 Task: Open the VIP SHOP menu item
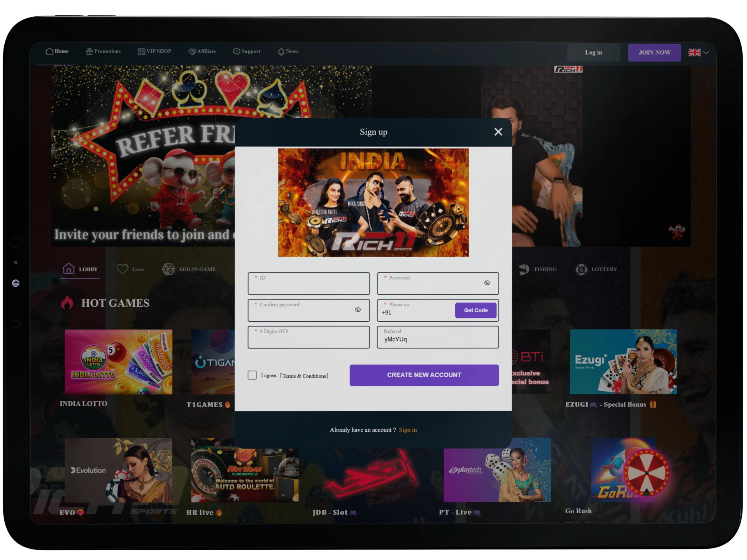(154, 51)
